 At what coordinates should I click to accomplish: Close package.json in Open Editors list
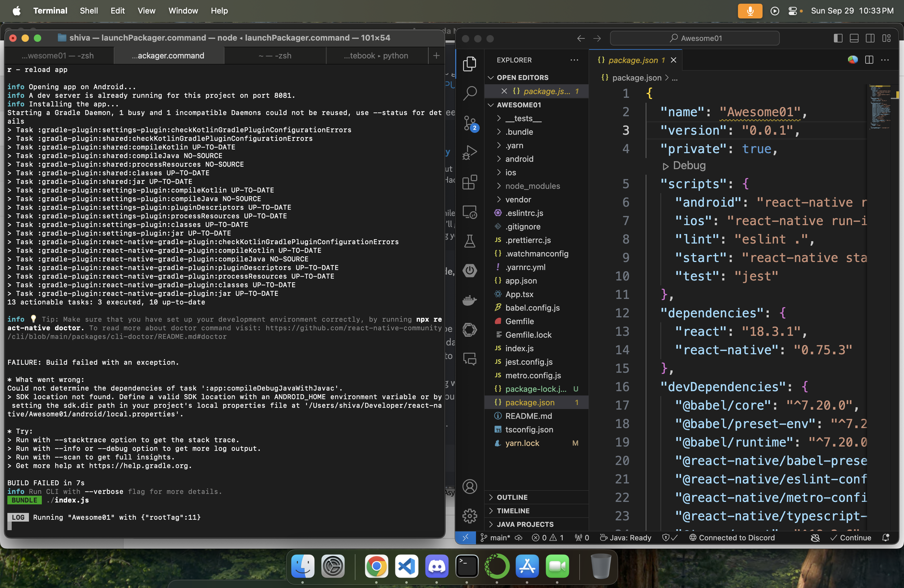click(x=504, y=91)
